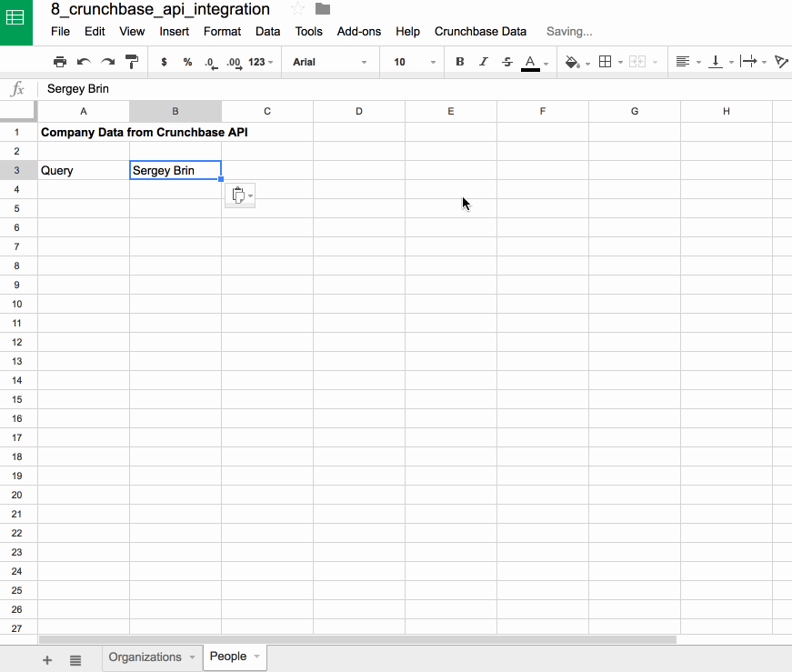Open horizontal align options

point(683,62)
